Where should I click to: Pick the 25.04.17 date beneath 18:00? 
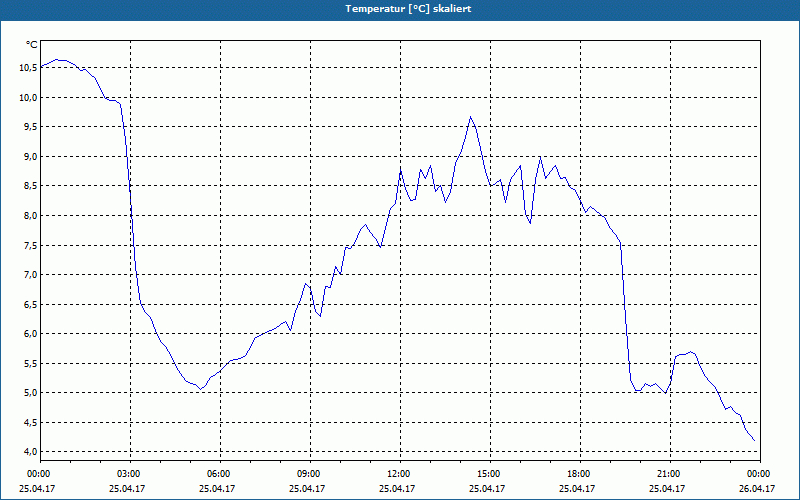pyautogui.click(x=577, y=488)
